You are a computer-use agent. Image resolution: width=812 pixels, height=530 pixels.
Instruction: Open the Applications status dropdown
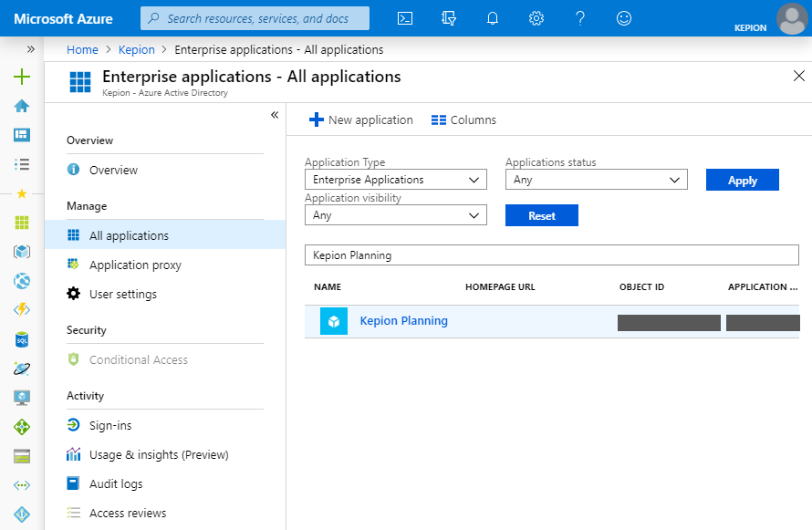[x=596, y=180]
